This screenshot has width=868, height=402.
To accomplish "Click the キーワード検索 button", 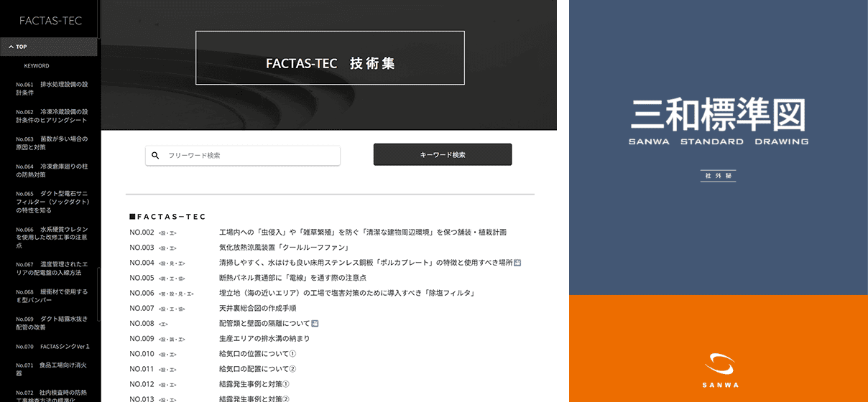I will [443, 154].
